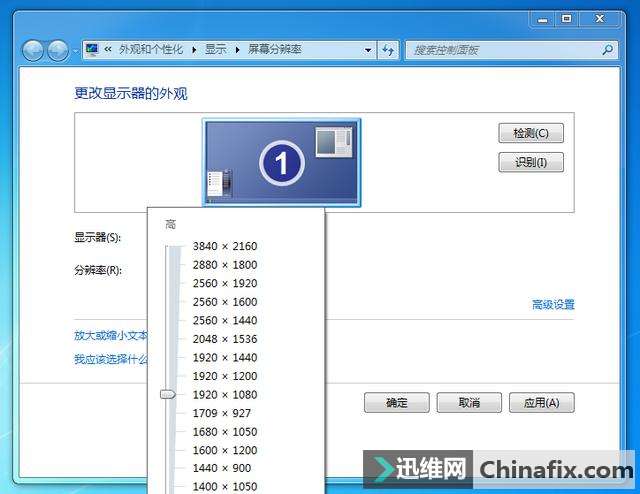Select 2560 × 1920 resolution
Screen dimensions: 640x494
(x=225, y=283)
